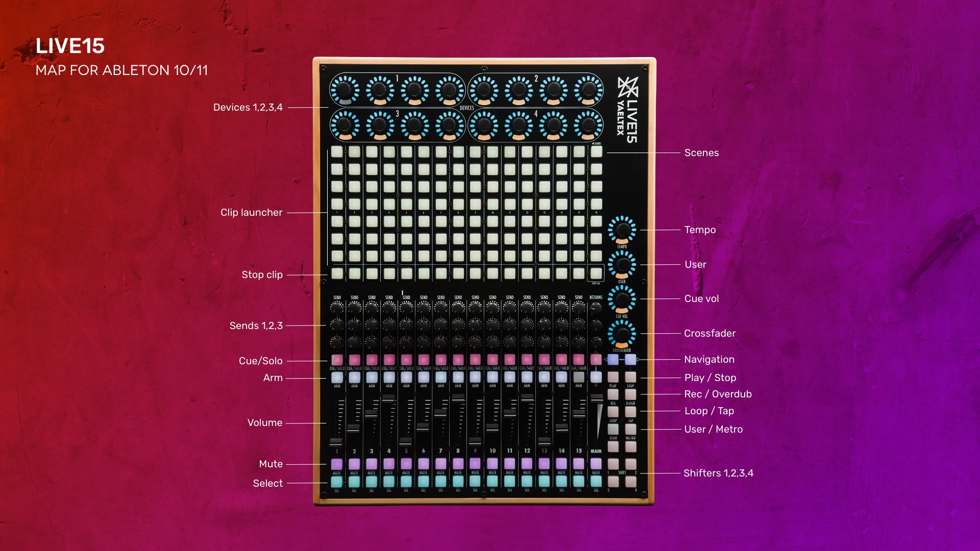
Task: Click the MAIN volume fader cap
Action: pos(597,398)
